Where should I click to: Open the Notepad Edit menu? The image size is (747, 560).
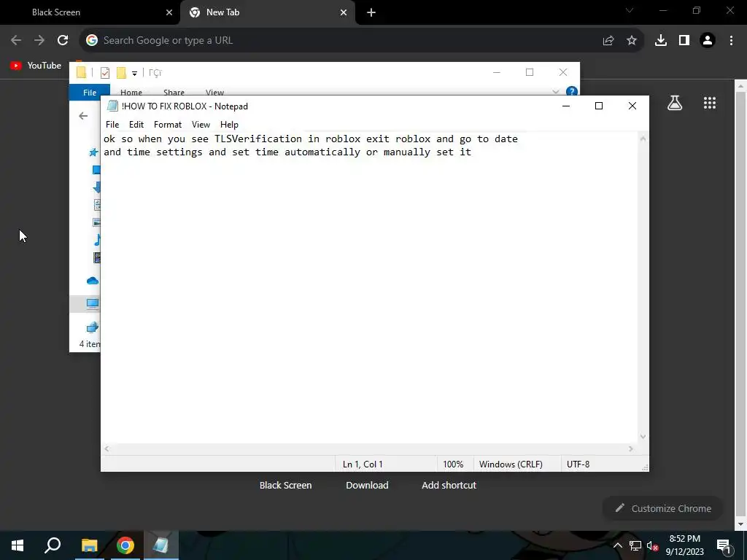136,124
